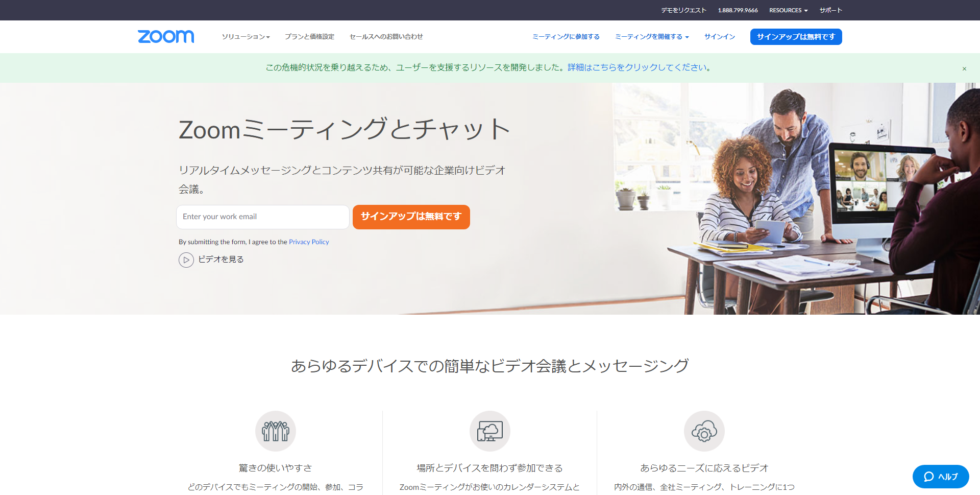
Task: Click the devices cloud icon above 場所とデバイスを問わず参加できる
Action: pyautogui.click(x=490, y=431)
